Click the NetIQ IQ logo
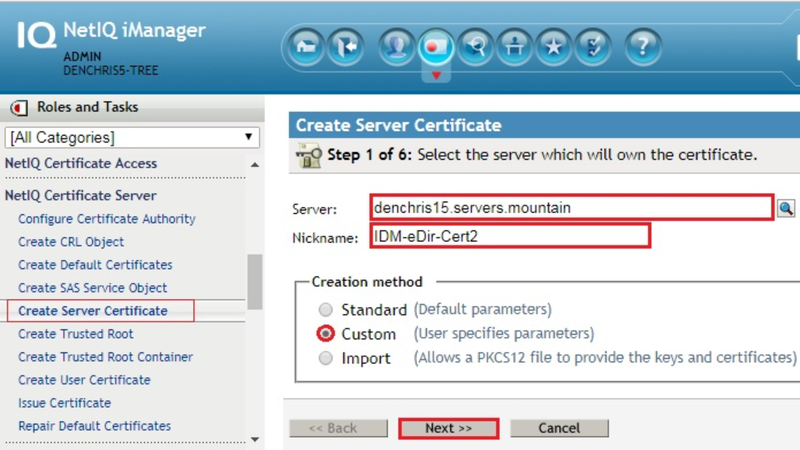The image size is (800, 450). click(36, 35)
